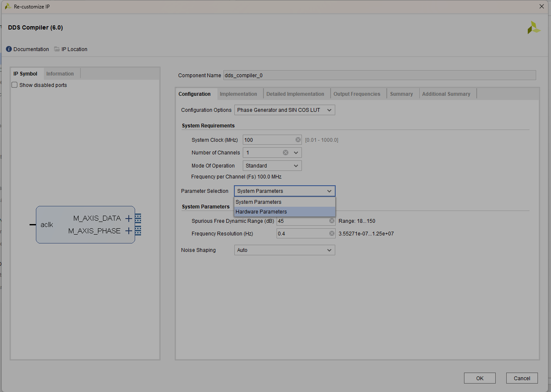This screenshot has height=392, width=551.
Task: Click the Vivado icon in title bar
Action: [x=8, y=7]
